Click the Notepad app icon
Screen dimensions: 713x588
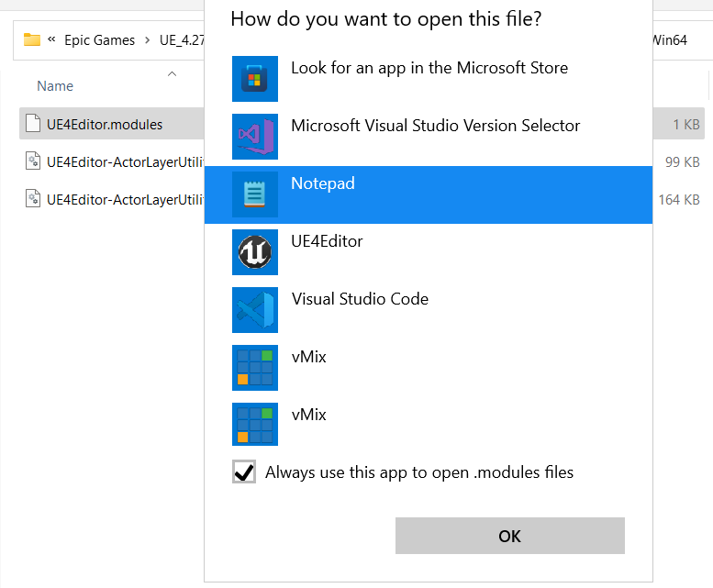pos(255,194)
